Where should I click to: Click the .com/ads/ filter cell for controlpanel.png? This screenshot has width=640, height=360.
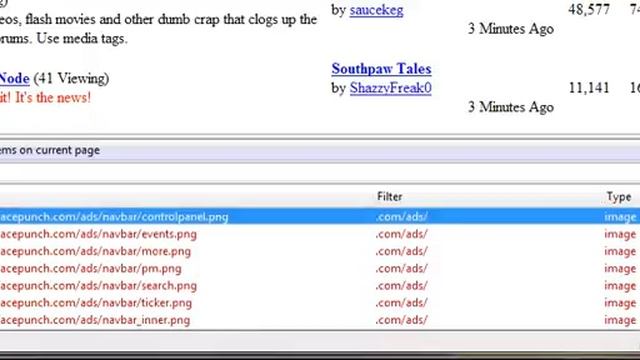coord(402,217)
